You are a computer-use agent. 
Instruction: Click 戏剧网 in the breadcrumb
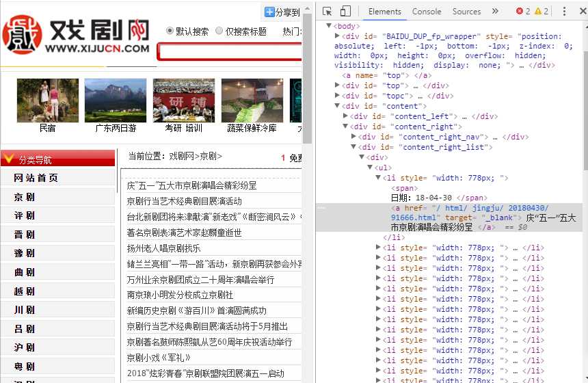[181, 156]
